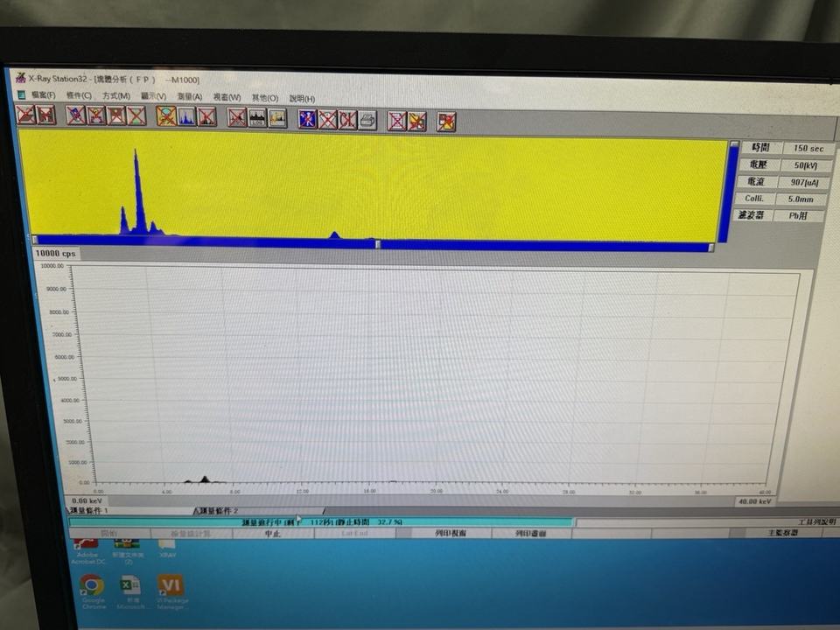Click the yellow spectrum icon beside LOG

[x=277, y=118]
